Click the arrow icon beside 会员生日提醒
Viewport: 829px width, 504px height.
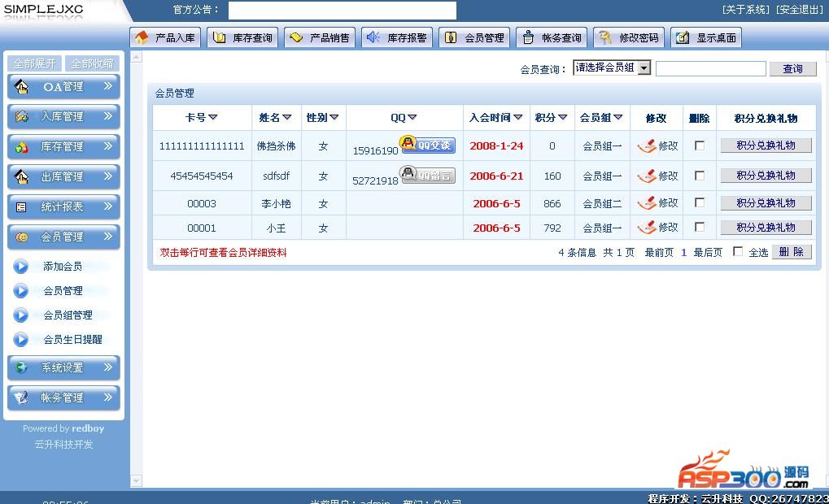point(20,339)
